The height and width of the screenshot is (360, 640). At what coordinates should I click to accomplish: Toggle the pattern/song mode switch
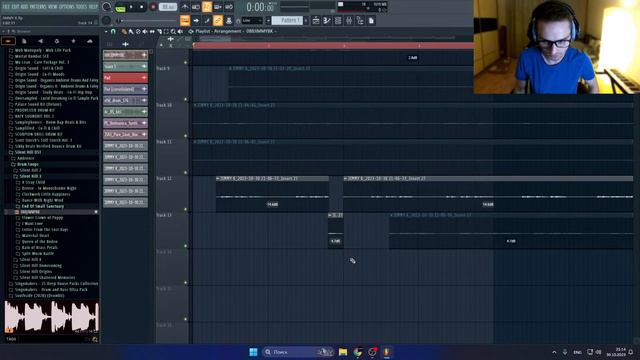coord(120,8)
